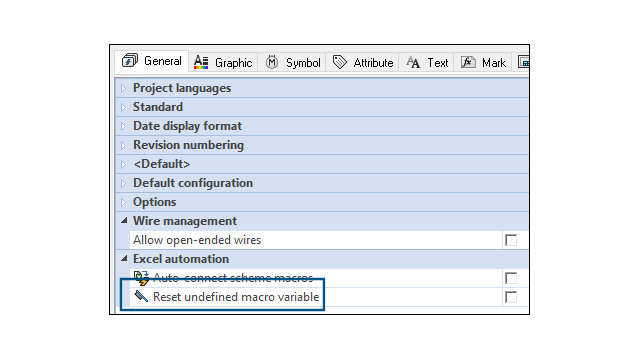Click the Mark tab formula icon

tap(468, 62)
